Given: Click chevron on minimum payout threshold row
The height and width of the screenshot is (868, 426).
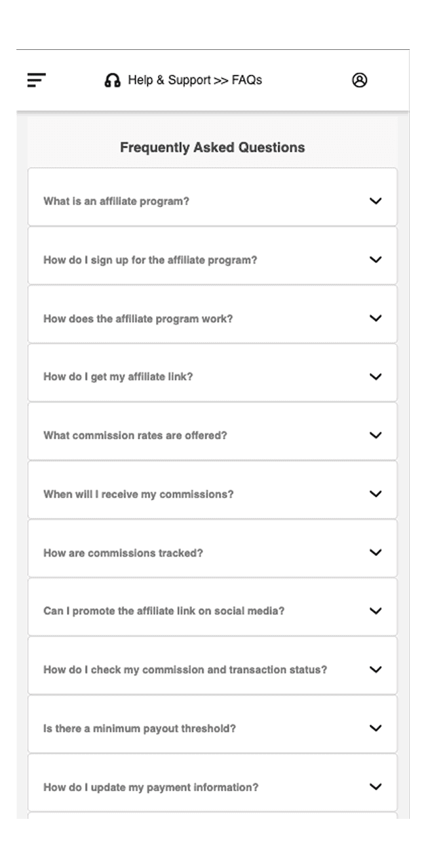Looking at the screenshot, I should (x=376, y=728).
